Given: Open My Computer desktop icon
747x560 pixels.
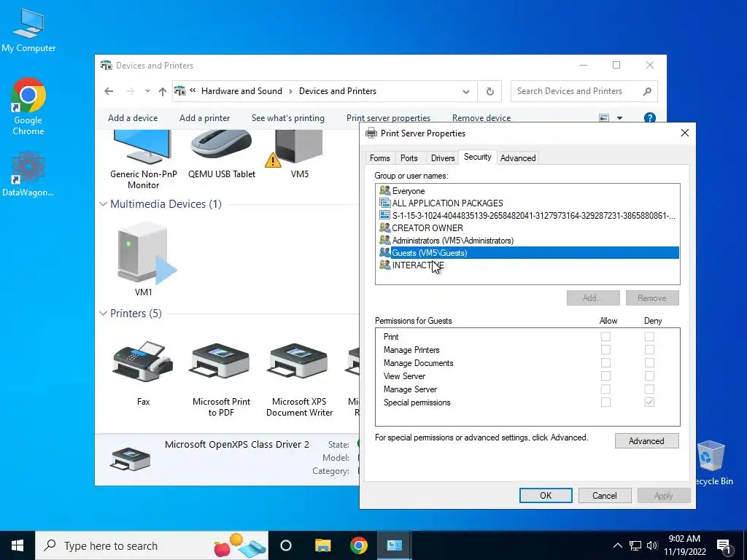Looking at the screenshot, I should tap(28, 31).
